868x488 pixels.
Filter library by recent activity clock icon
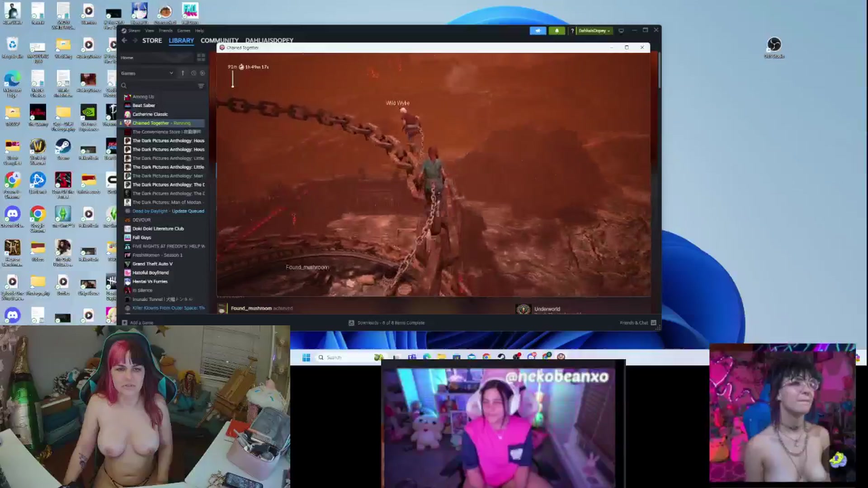pos(193,73)
